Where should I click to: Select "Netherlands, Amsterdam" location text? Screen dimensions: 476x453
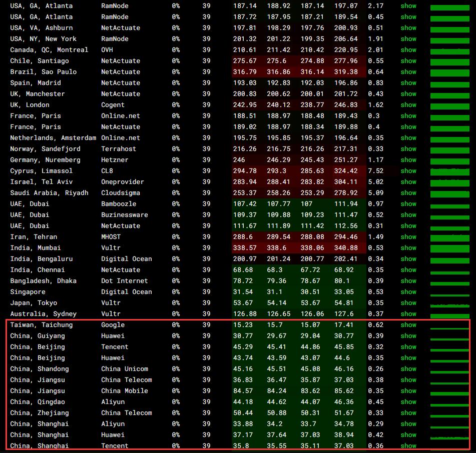53,137
